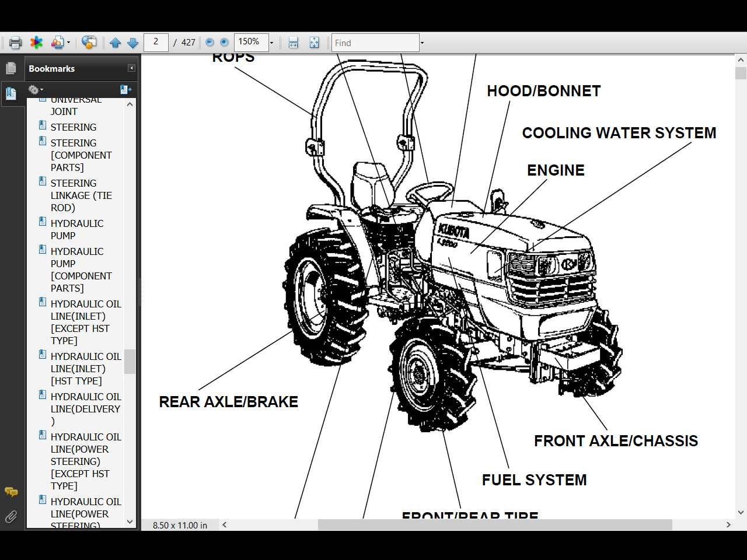
Task: Open the HYDRAULIC PUMP bookmark
Action: [77, 229]
